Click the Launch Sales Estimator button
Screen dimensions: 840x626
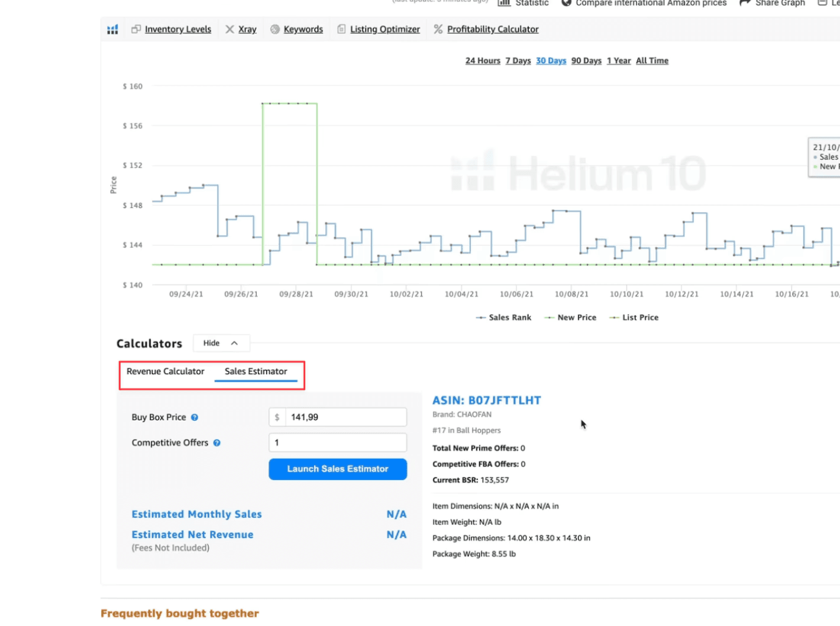338,469
